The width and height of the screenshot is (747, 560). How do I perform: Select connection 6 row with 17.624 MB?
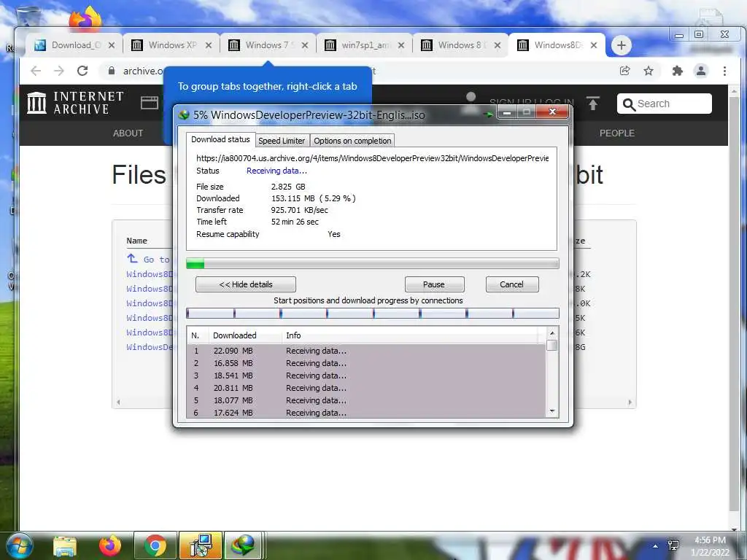[366, 413]
